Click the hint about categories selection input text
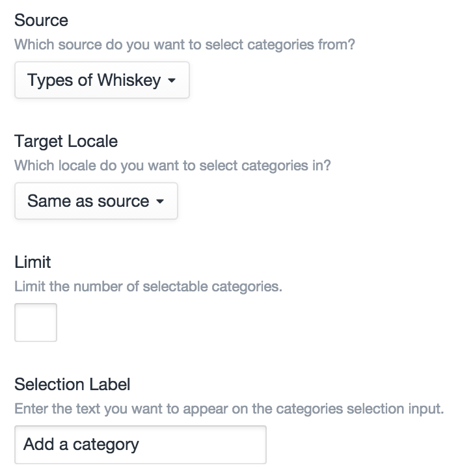458x476 pixels. tap(229, 409)
